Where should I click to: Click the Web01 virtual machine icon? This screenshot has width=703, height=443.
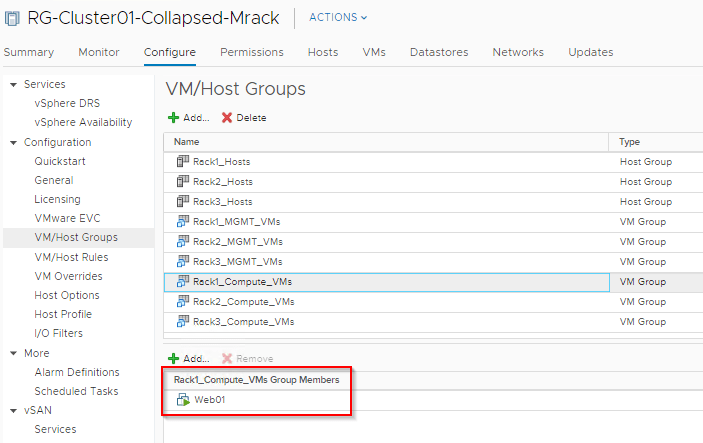click(183, 400)
